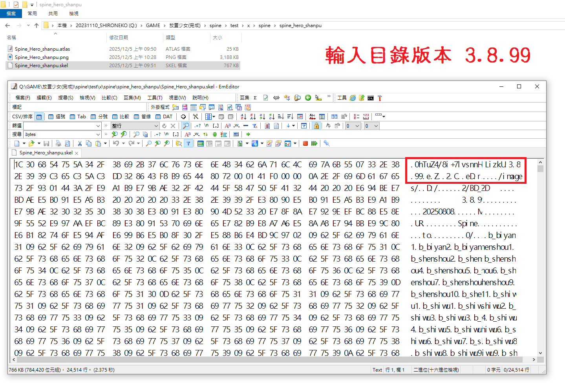Open the command prompt tool icon
This screenshot has height=392, width=565.
[370, 98]
